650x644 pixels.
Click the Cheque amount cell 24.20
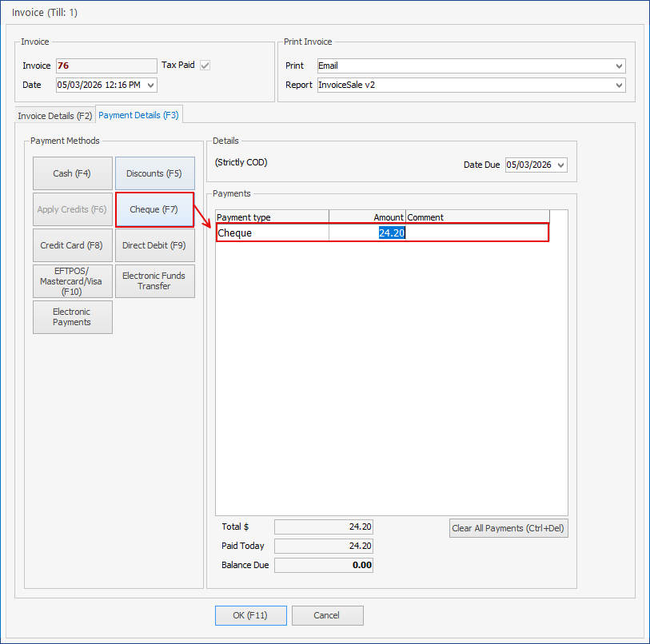pos(367,233)
